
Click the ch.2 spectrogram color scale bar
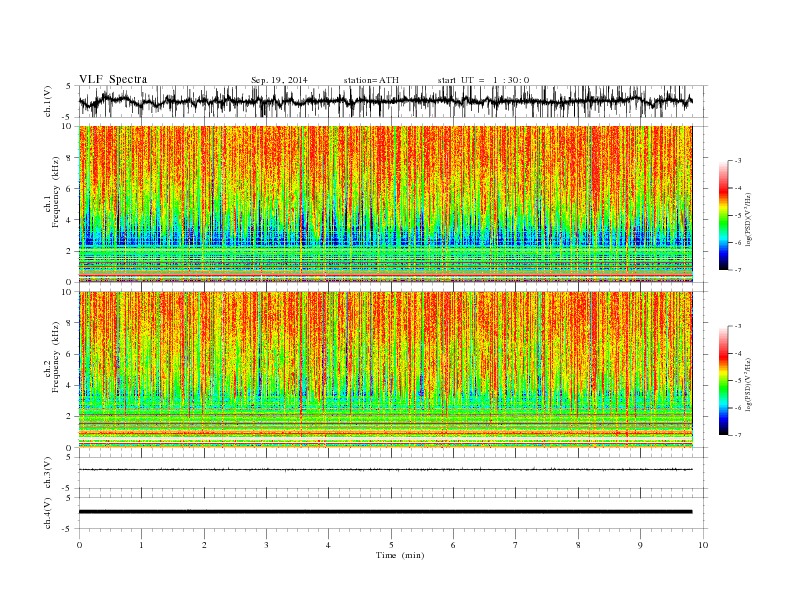click(723, 380)
